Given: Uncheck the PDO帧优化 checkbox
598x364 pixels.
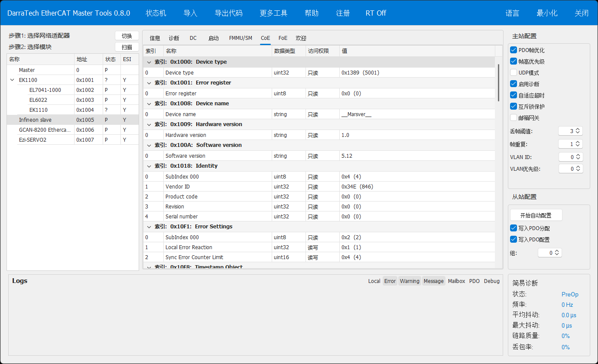Looking at the screenshot, I should pos(514,50).
